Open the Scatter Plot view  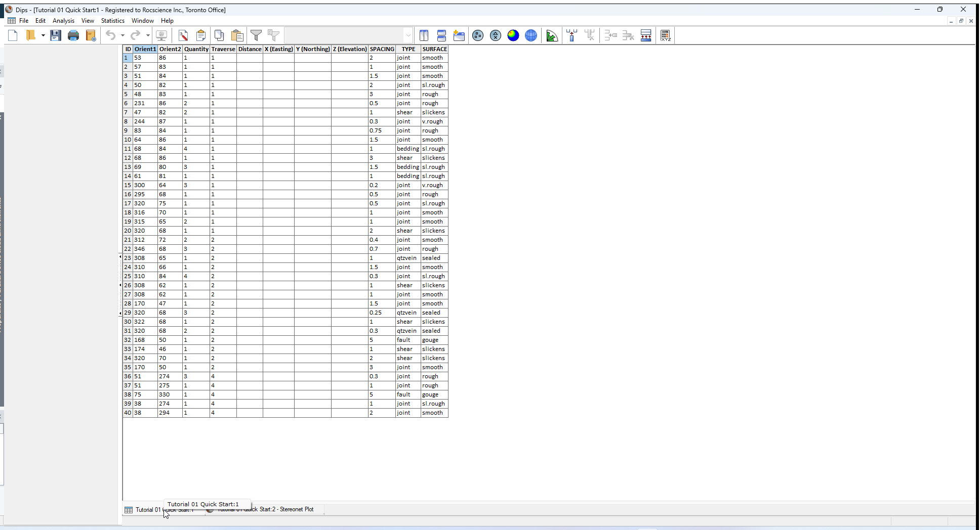(495, 35)
